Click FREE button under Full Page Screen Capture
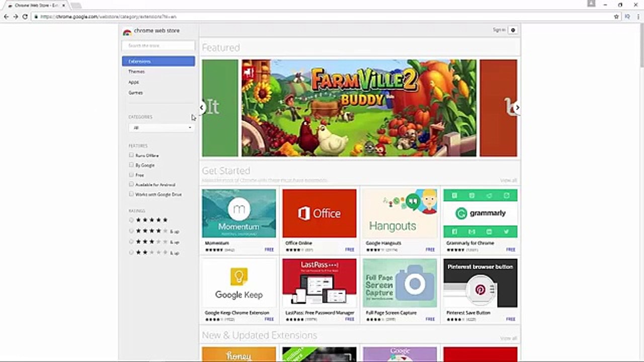 click(x=430, y=319)
